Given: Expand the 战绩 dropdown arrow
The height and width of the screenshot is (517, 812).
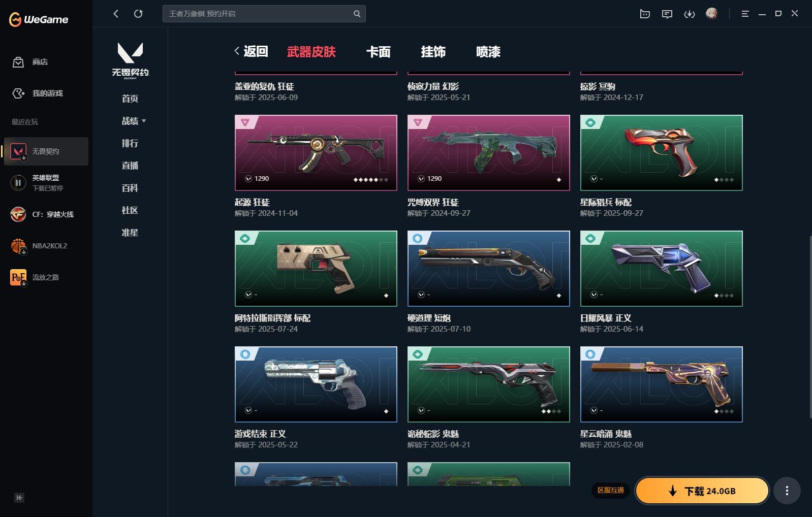Looking at the screenshot, I should point(144,121).
